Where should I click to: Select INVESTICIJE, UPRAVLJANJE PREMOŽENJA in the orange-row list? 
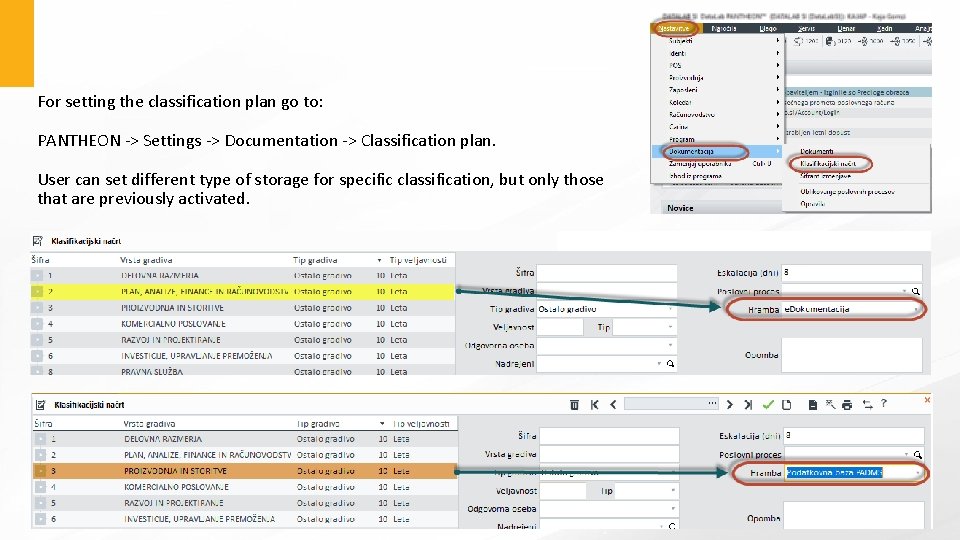(245, 519)
